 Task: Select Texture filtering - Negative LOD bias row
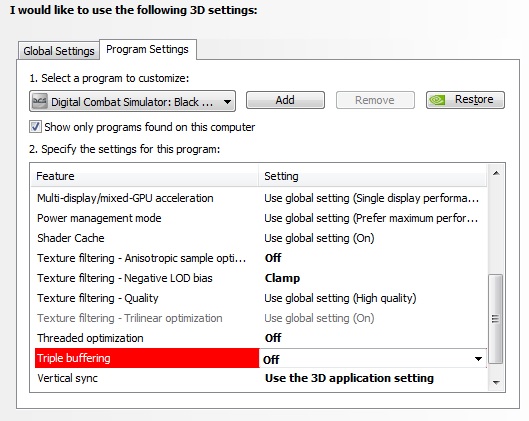coord(260,278)
